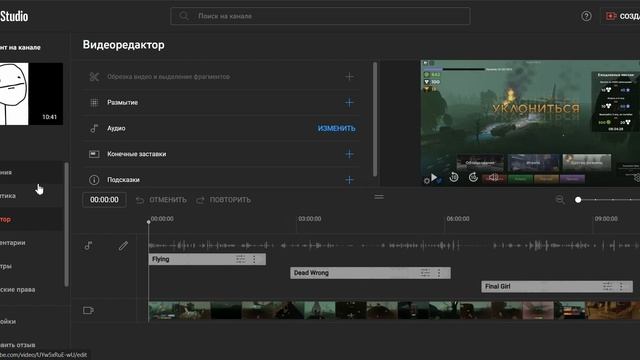This screenshot has width=640, height=360.
Task: Click ИЗМЕНИТЬ in the Аудио row
Action: (336, 128)
